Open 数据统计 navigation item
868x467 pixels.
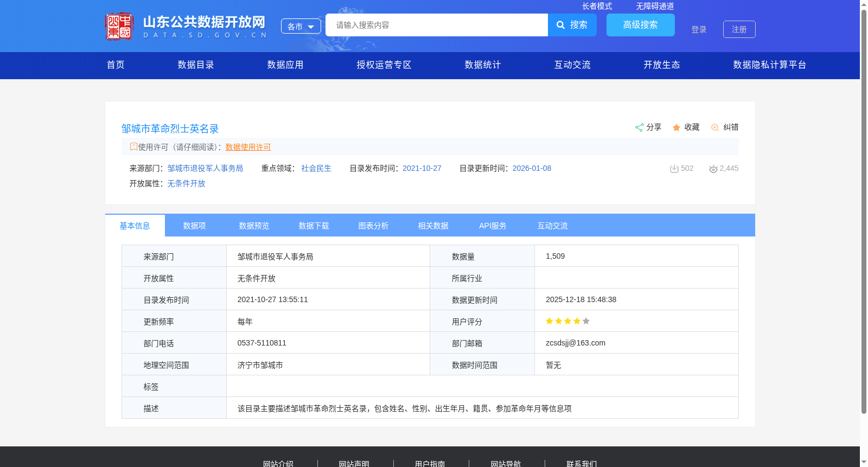483,65
